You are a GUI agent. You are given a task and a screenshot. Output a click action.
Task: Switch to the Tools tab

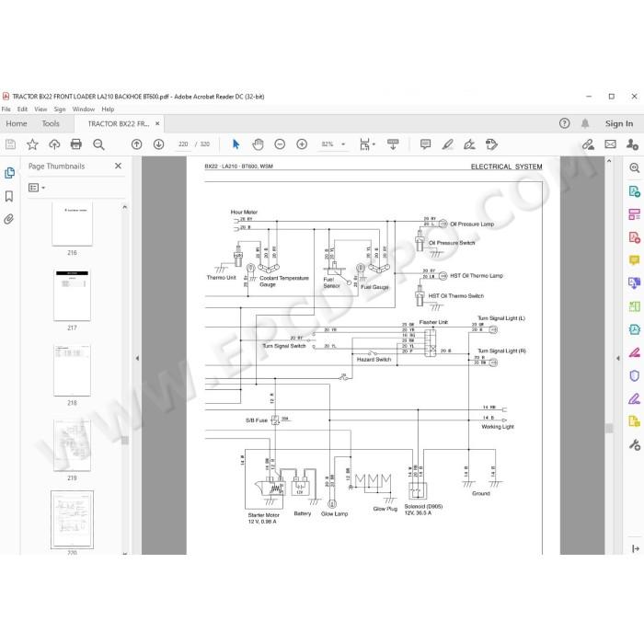tap(51, 123)
